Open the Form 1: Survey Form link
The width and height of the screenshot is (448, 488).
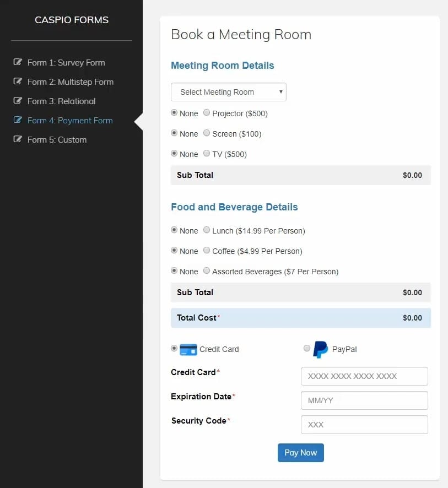click(x=66, y=63)
